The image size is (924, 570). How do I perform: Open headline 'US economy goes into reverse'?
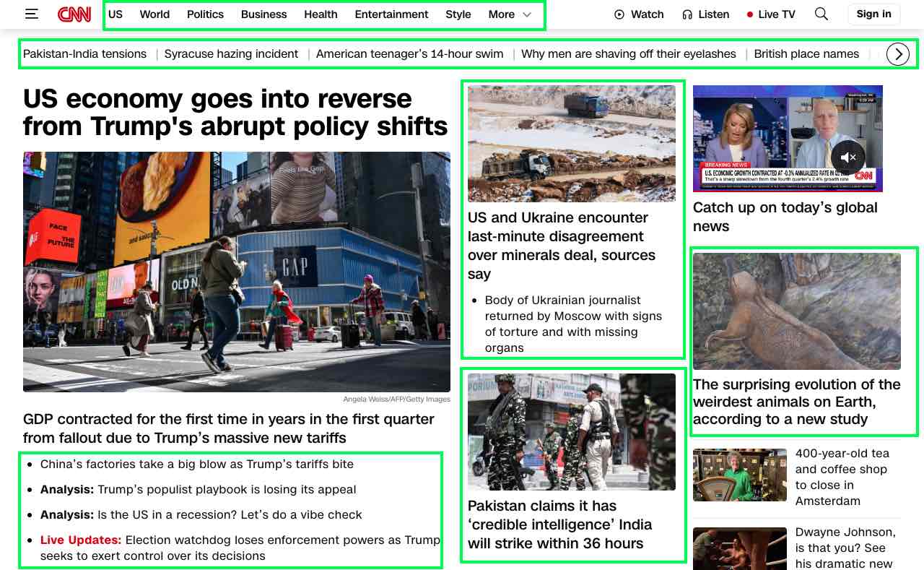pos(235,112)
